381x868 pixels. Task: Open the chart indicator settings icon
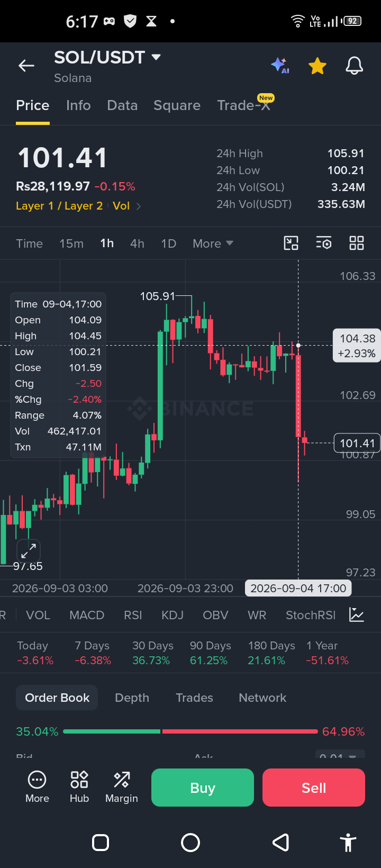pyautogui.click(x=324, y=243)
